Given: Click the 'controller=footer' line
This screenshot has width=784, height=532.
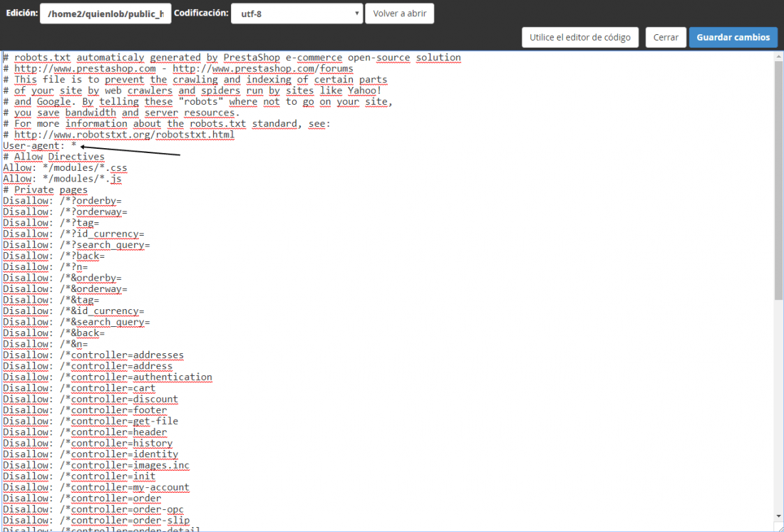Looking at the screenshot, I should point(85,410).
